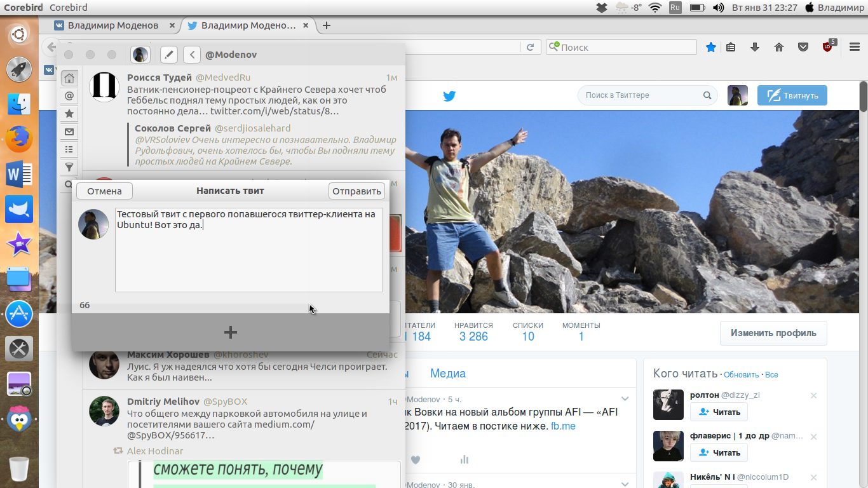Show bookmarks list icon in Firefox toolbar
The image size is (868, 488).
tap(731, 47)
